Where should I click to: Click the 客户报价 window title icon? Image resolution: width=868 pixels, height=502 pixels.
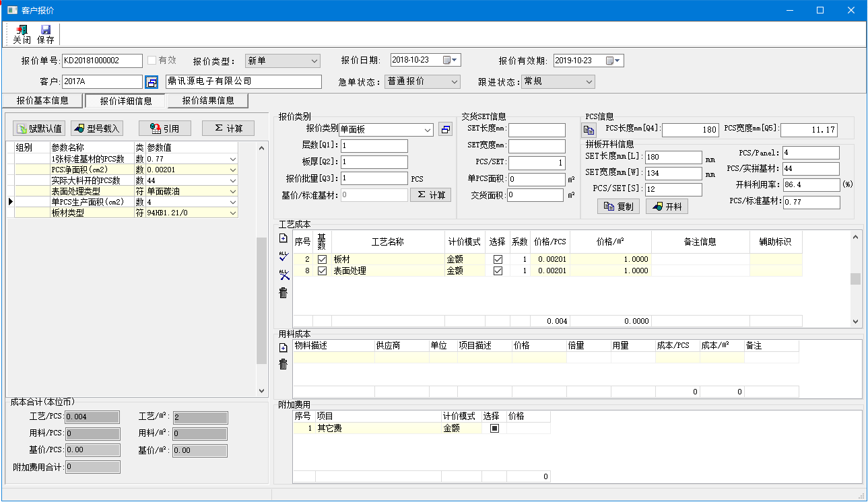coord(12,10)
